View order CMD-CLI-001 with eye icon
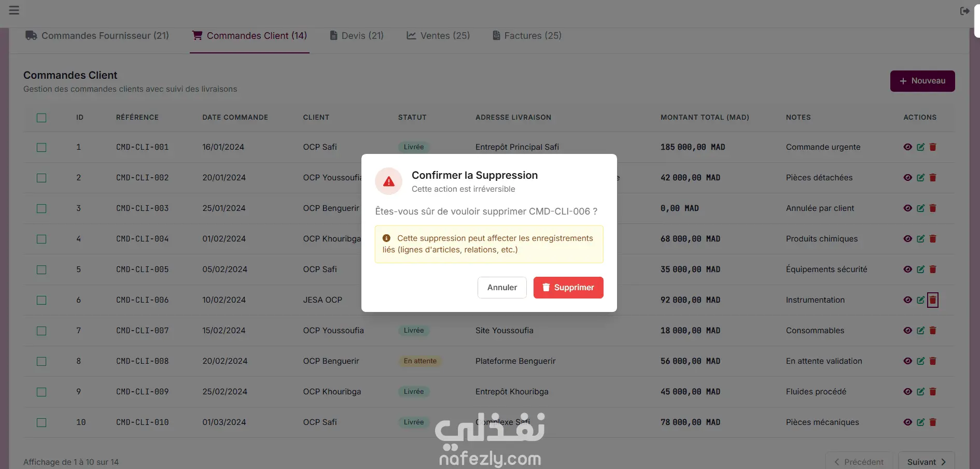 (x=907, y=147)
